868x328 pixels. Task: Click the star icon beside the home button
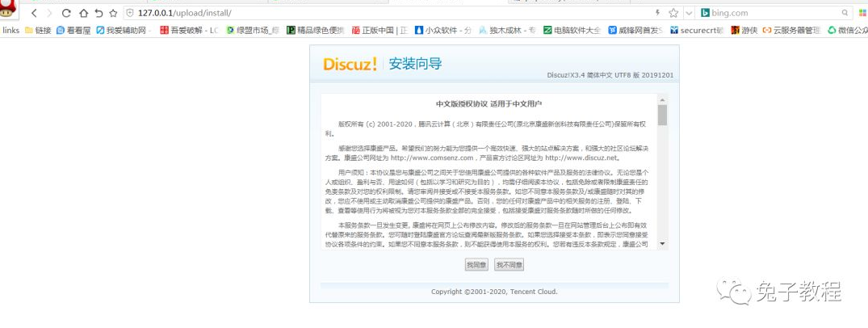113,13
